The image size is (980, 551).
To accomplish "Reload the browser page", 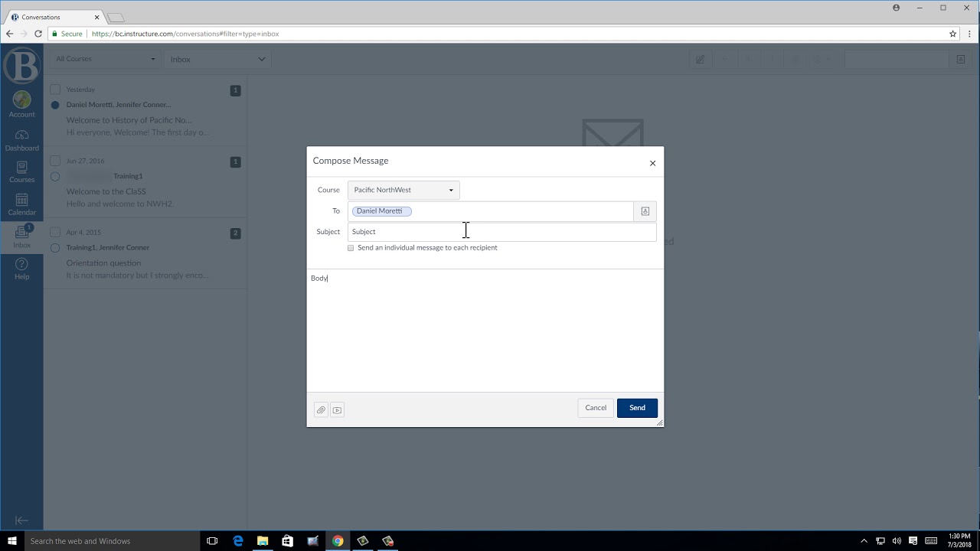I will coord(38,34).
